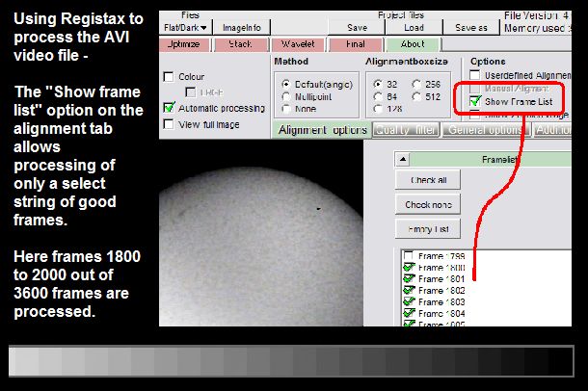
Task: Set alignment box size to 64
Action: point(377,98)
